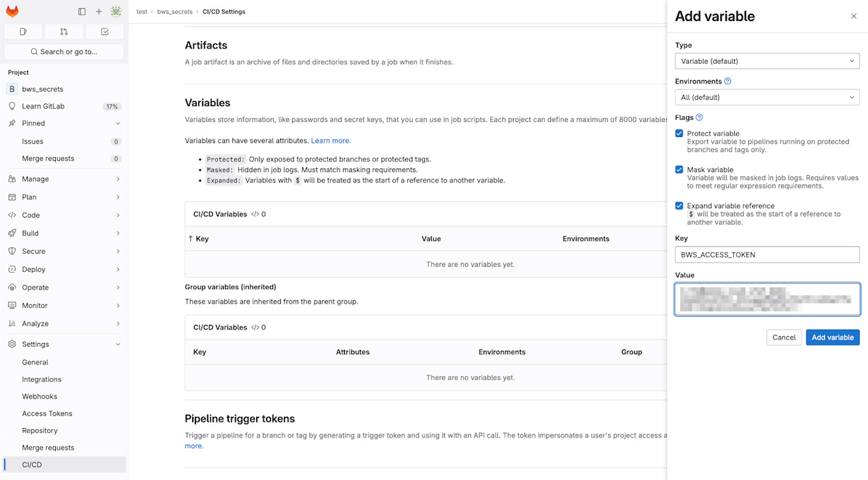The image size is (868, 480).
Task: Disable the Mask variable option
Action: (x=679, y=169)
